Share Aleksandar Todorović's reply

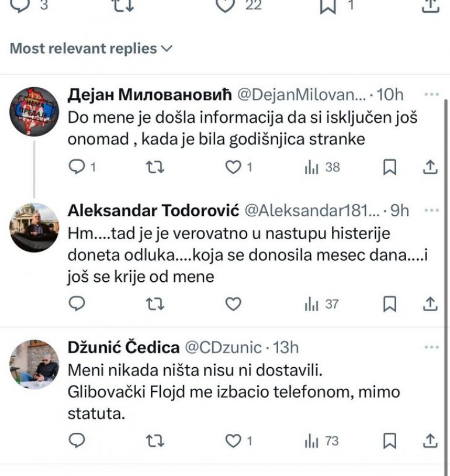tap(430, 304)
